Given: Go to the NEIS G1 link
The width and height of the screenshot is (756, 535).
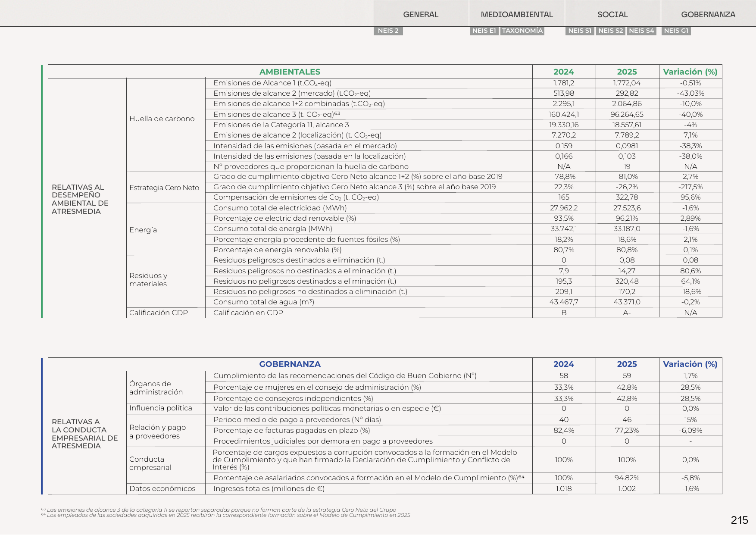Looking at the screenshot, I should pyautogui.click(x=676, y=31).
